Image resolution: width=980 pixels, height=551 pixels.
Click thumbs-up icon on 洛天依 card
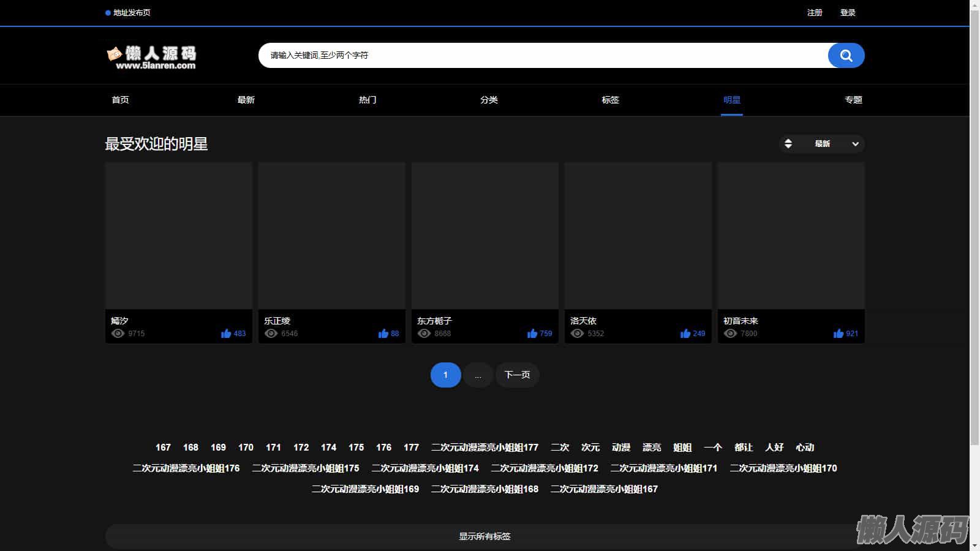685,334
